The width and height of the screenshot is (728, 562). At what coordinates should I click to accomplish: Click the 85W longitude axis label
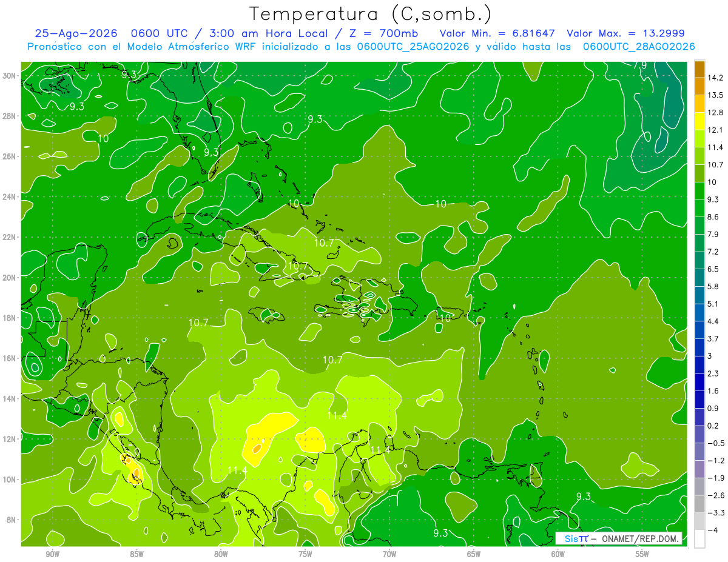(x=136, y=554)
